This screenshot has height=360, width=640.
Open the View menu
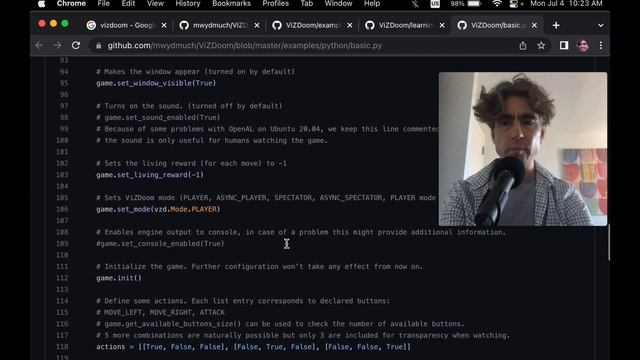[155, 4]
